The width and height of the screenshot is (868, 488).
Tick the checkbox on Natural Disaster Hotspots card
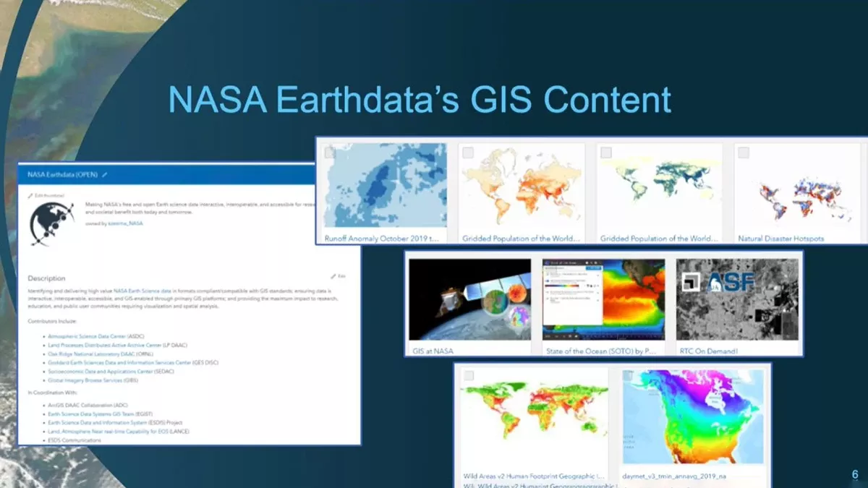744,153
